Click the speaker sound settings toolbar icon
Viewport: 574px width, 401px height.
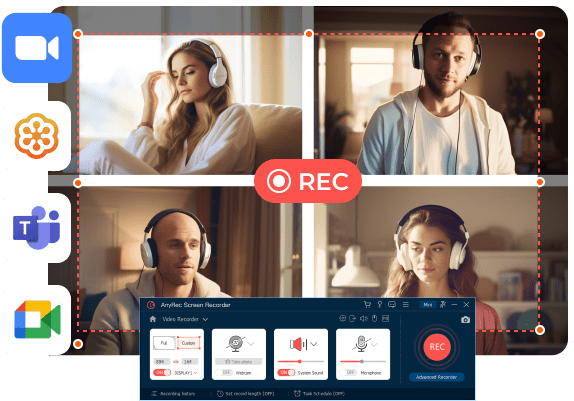364,319
